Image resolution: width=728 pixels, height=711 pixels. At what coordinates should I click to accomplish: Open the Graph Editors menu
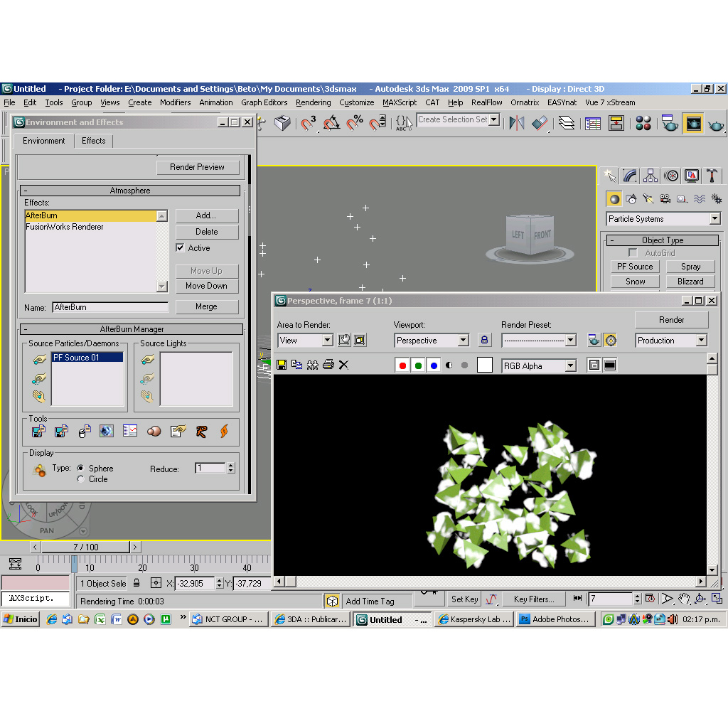264,102
